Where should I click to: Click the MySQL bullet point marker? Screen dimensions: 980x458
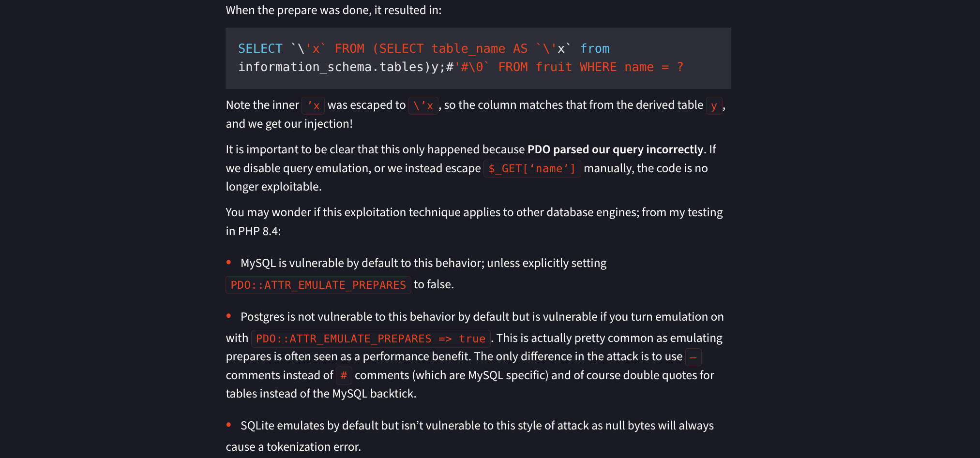[229, 263]
